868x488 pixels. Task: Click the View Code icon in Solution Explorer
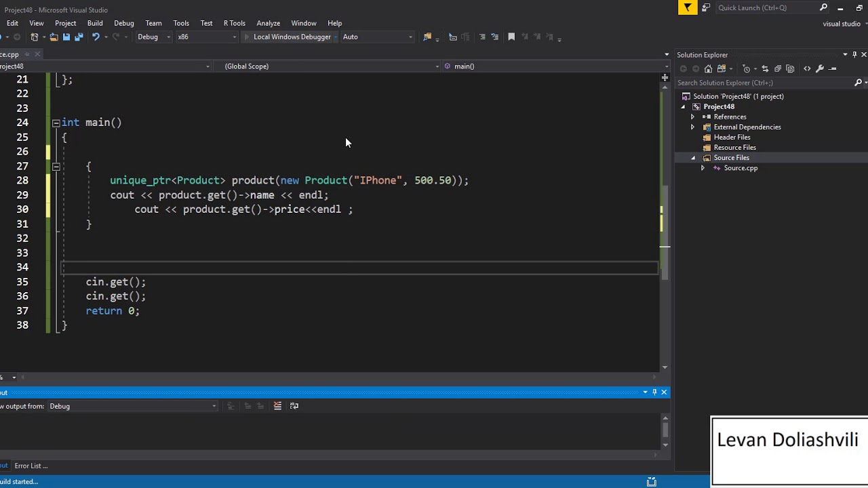[x=807, y=68]
